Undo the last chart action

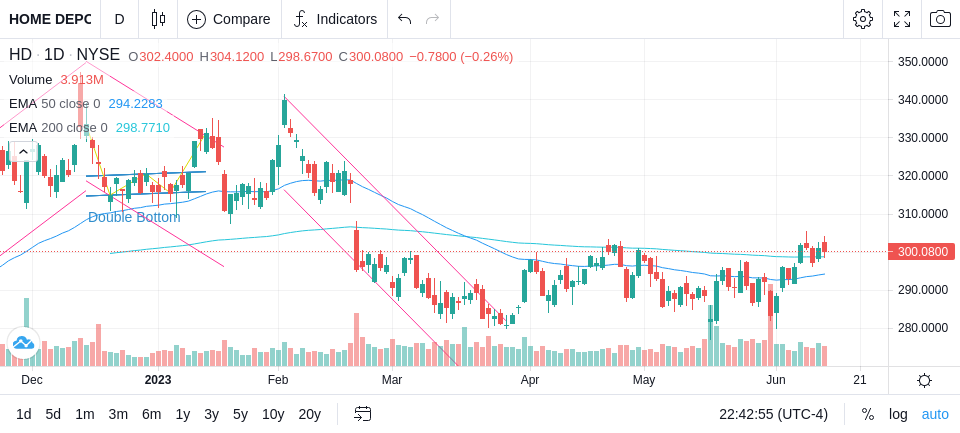click(404, 19)
